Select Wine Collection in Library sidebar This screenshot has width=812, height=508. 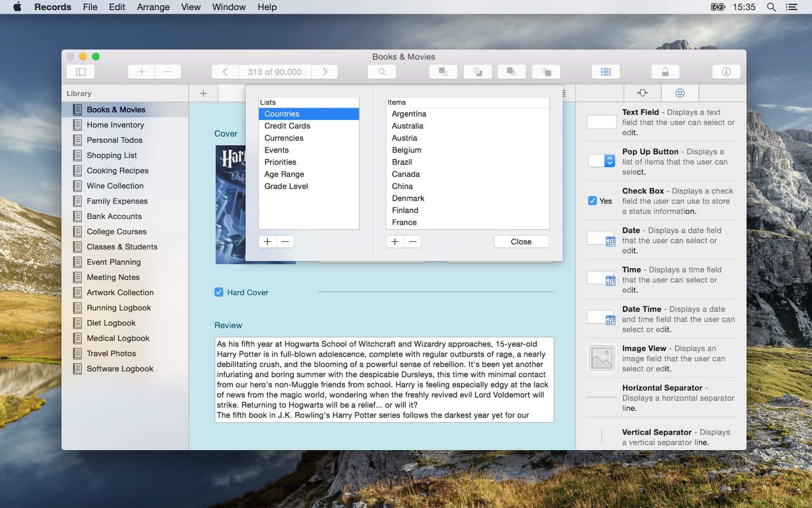point(115,186)
